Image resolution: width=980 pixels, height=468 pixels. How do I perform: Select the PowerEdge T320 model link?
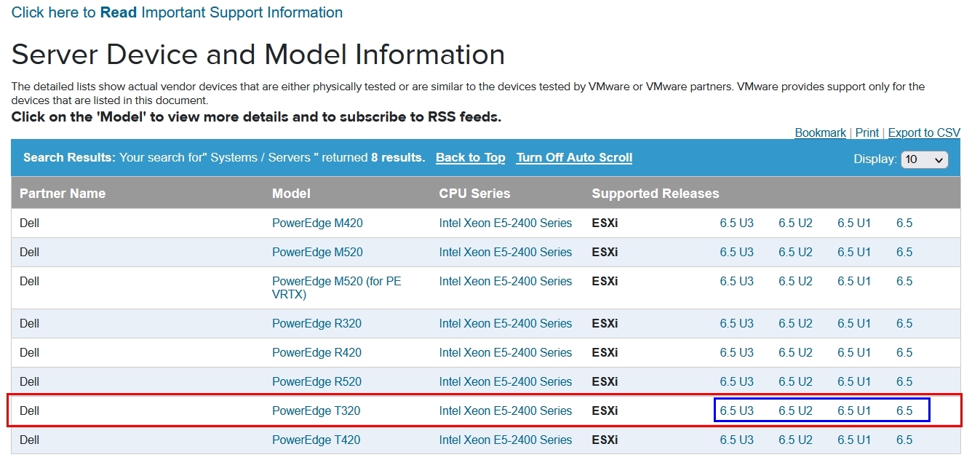(x=316, y=411)
